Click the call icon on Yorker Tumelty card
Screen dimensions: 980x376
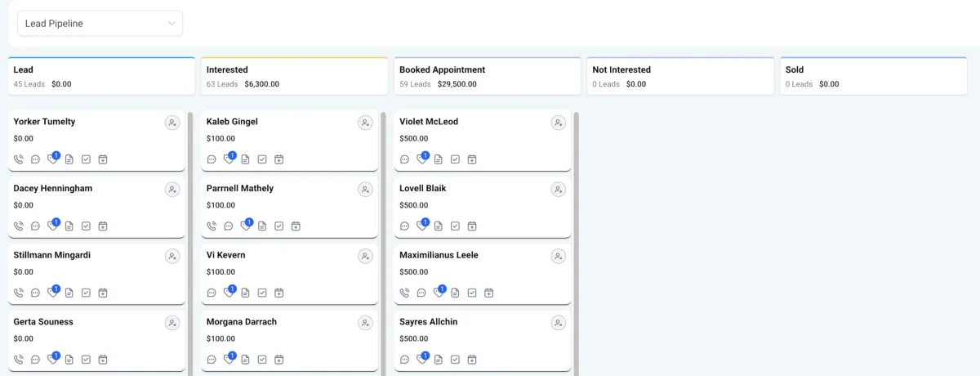tap(19, 159)
